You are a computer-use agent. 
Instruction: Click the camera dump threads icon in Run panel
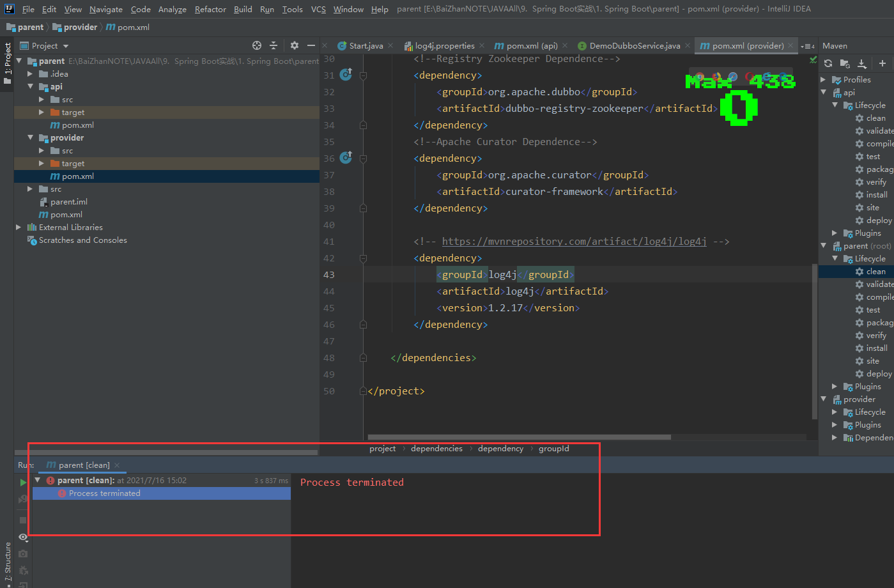pos(23,553)
